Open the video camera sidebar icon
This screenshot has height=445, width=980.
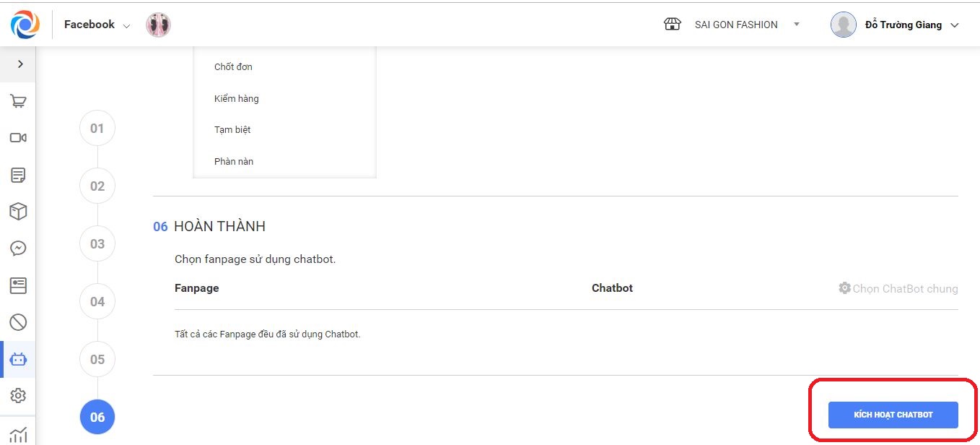[x=18, y=137]
